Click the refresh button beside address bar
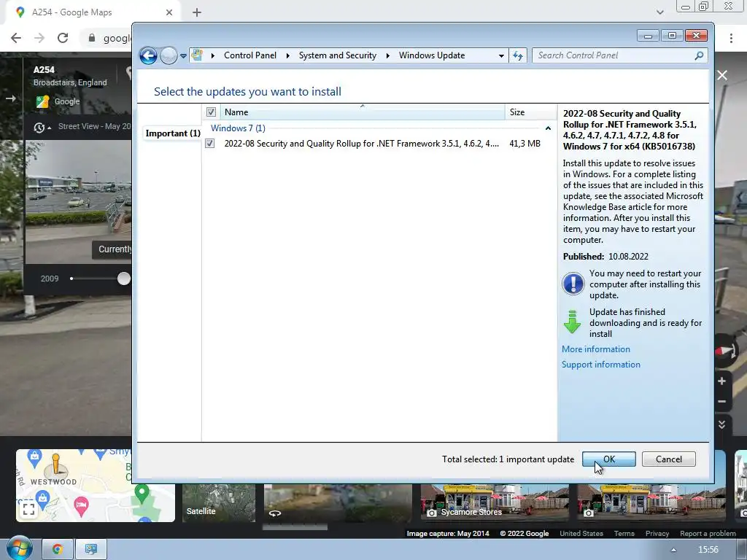Viewport: 747px width, 560px height. click(x=518, y=55)
